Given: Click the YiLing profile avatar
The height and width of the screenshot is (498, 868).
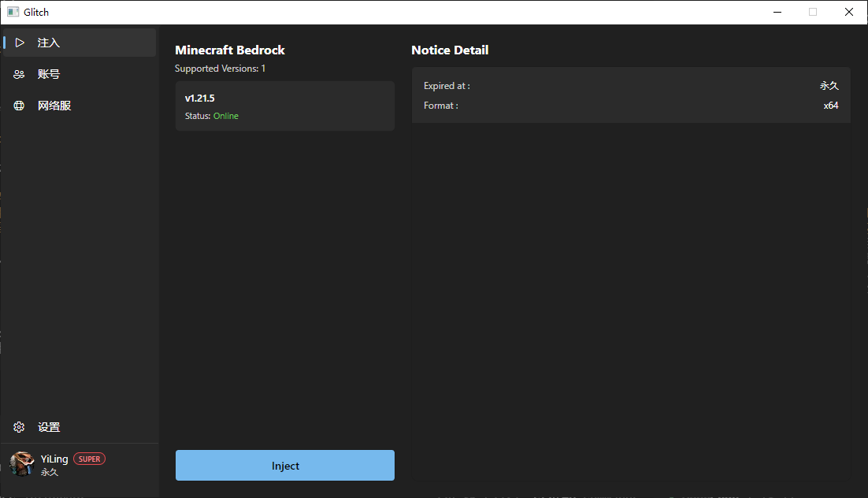Looking at the screenshot, I should tap(22, 464).
